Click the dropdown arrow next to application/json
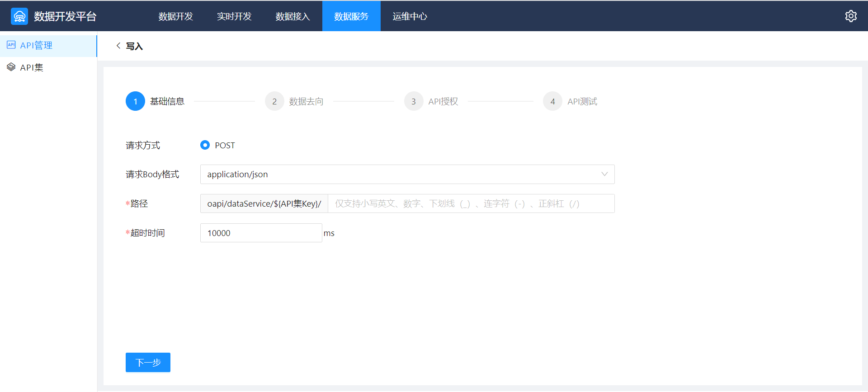868x392 pixels. tap(604, 175)
